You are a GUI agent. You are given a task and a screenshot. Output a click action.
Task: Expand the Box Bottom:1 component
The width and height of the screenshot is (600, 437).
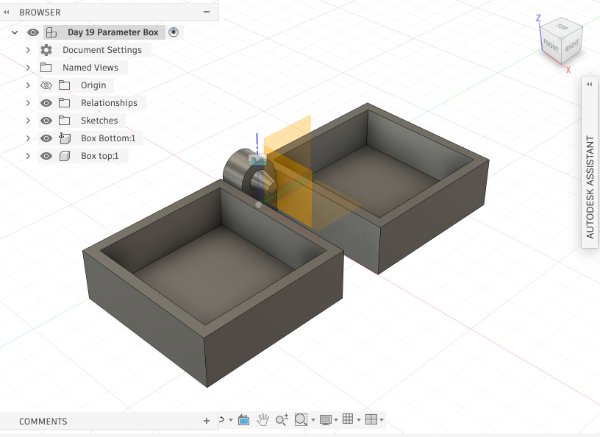(x=28, y=138)
